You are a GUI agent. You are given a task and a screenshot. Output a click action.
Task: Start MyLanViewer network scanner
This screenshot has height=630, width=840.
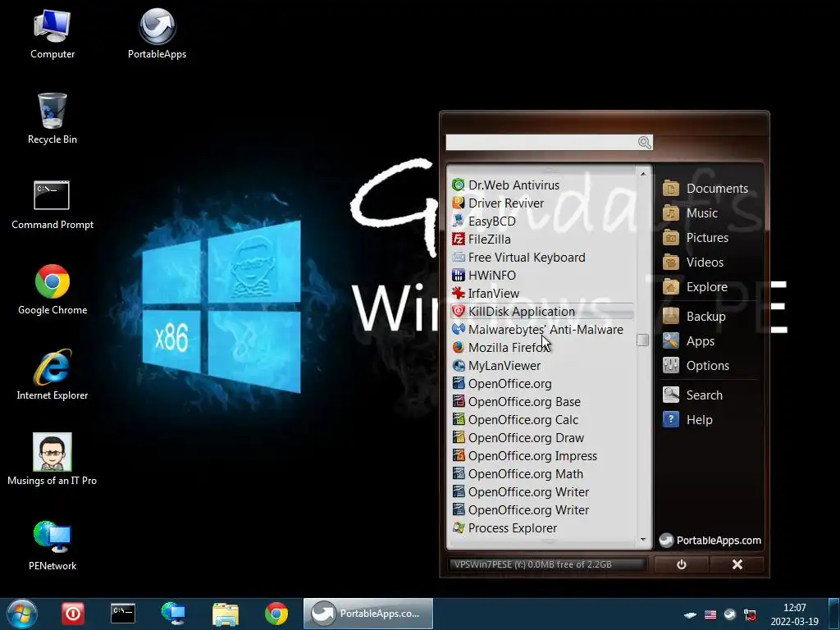coord(496,365)
